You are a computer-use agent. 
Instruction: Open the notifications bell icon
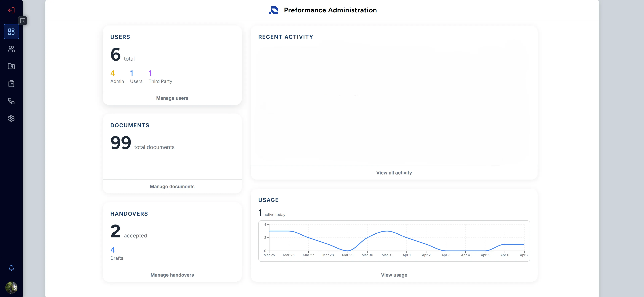pos(11,268)
